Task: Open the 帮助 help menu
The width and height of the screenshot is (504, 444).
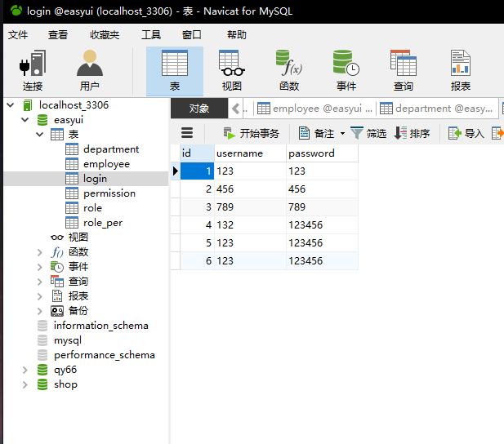Action: pyautogui.click(x=237, y=35)
